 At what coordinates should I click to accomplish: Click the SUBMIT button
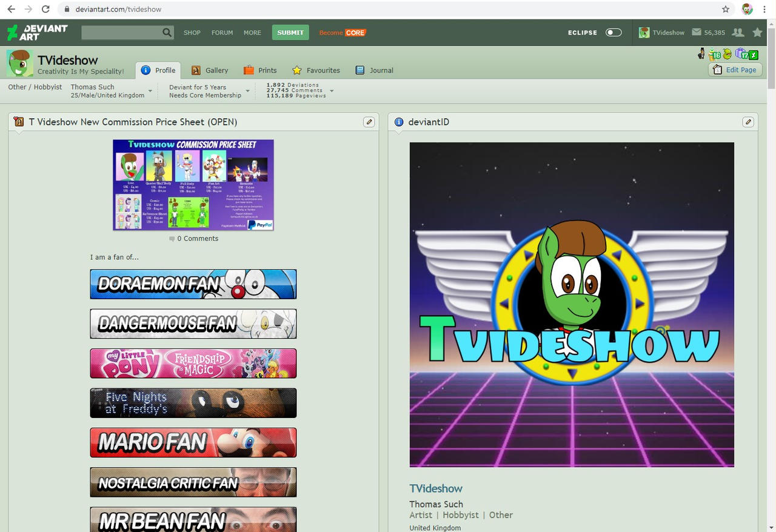290,32
